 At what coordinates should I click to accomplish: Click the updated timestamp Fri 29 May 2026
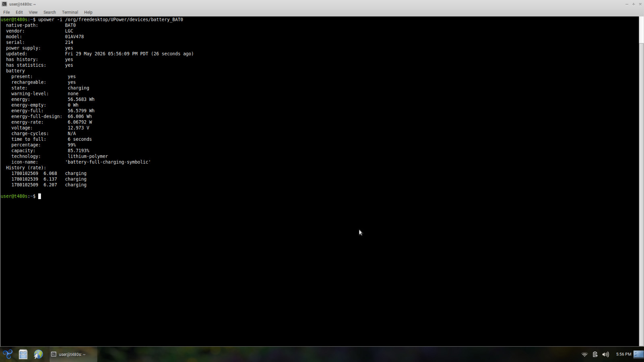click(x=129, y=54)
